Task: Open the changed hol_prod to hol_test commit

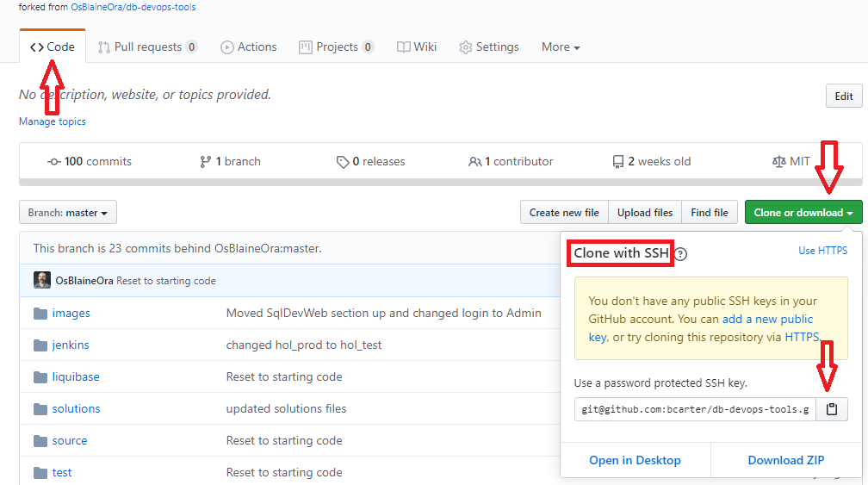Action: click(x=304, y=345)
